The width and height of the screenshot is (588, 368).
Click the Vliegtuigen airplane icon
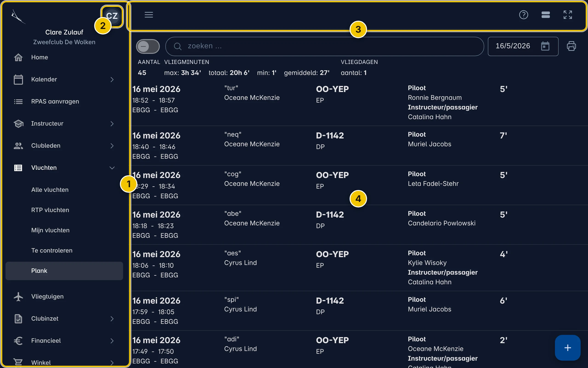click(18, 297)
